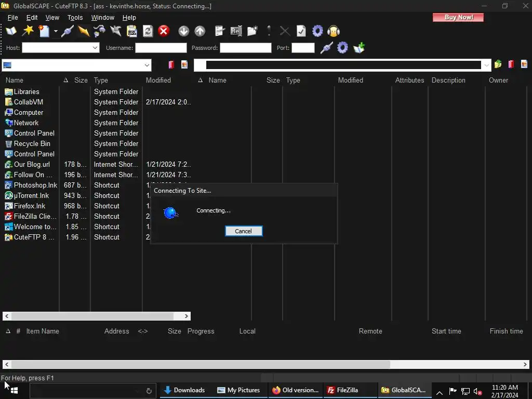This screenshot has width=532, height=399.
Task: Click the red bookmark icon in remote pane
Action: 511,64
